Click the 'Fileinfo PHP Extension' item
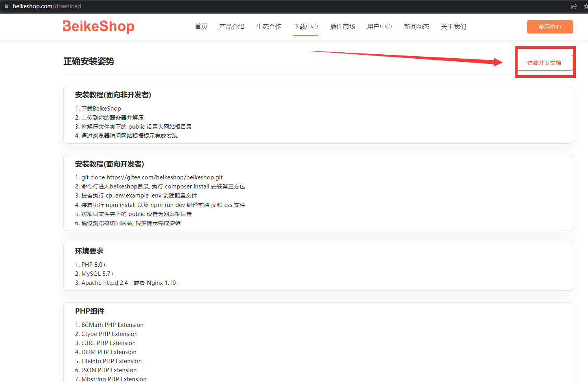 tap(109, 361)
